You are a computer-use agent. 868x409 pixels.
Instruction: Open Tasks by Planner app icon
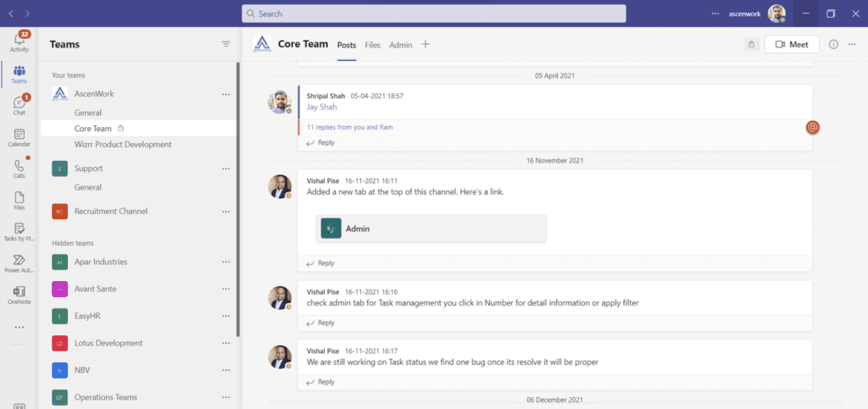[x=19, y=232]
